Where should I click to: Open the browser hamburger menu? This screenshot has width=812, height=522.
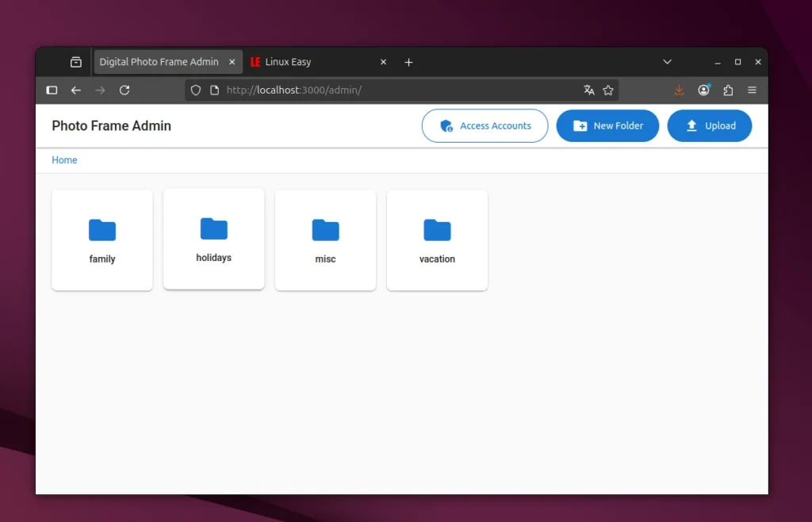pos(752,90)
